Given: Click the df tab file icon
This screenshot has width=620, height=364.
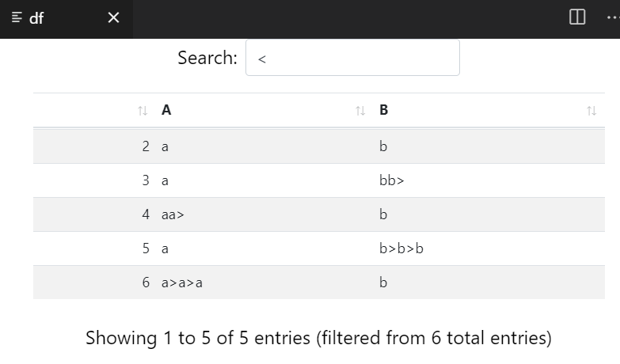Looking at the screenshot, I should click(x=17, y=17).
